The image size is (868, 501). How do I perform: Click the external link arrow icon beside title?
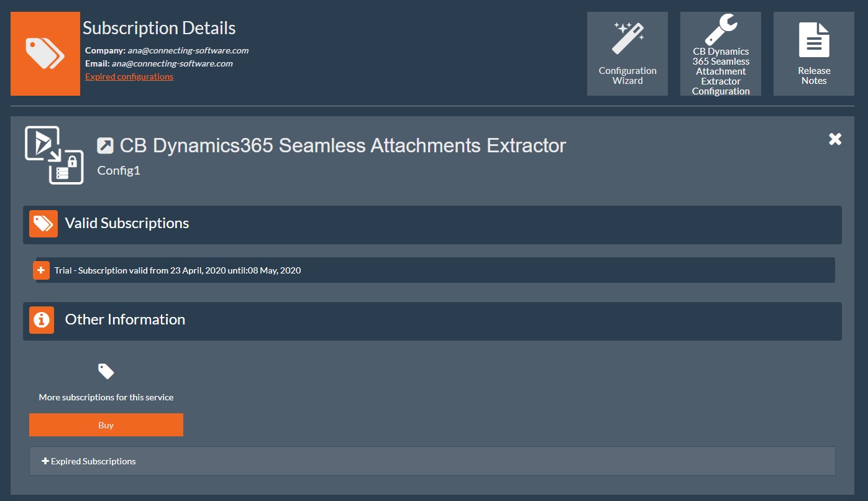tap(106, 146)
